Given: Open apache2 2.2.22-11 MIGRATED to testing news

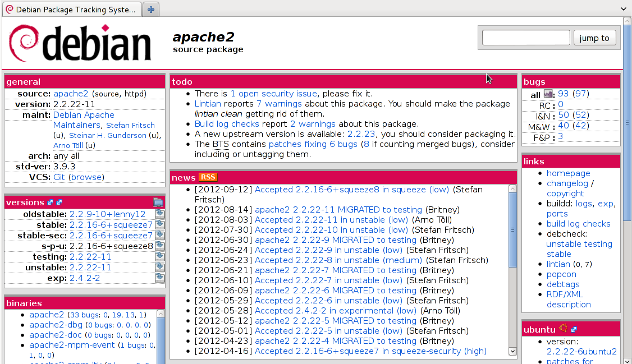Looking at the screenshot, I should pos(338,210).
